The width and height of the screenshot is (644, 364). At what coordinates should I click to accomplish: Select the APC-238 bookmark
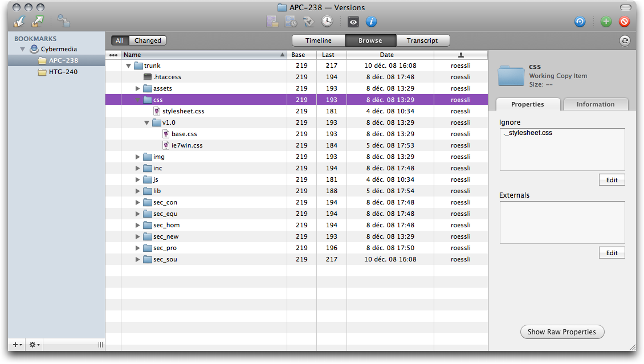56,60
